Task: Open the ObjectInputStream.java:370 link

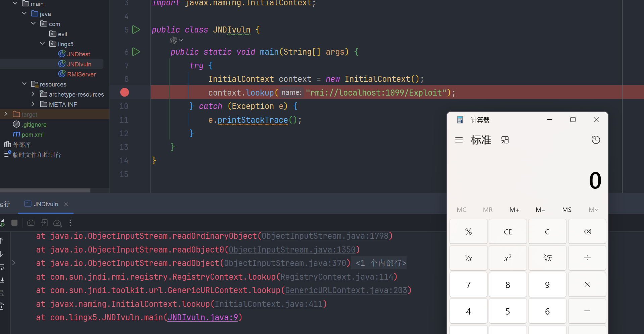Action: [x=285, y=263]
